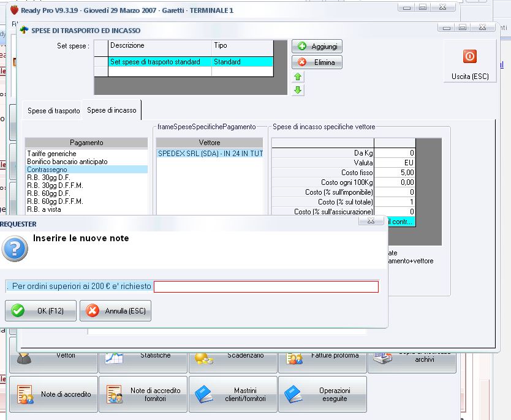Viewport: 511px width, 420px height.
Task: Click the red X icon on Annulla (ESC)
Action: [x=93, y=310]
